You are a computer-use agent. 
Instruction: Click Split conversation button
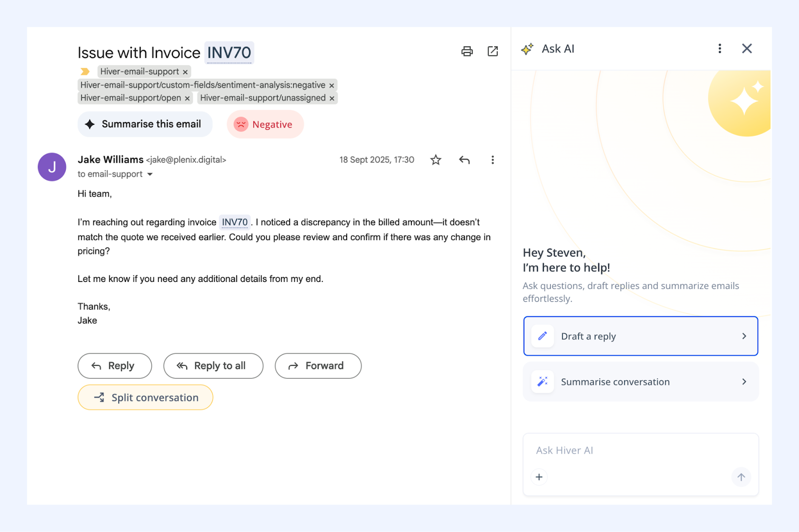click(x=145, y=397)
